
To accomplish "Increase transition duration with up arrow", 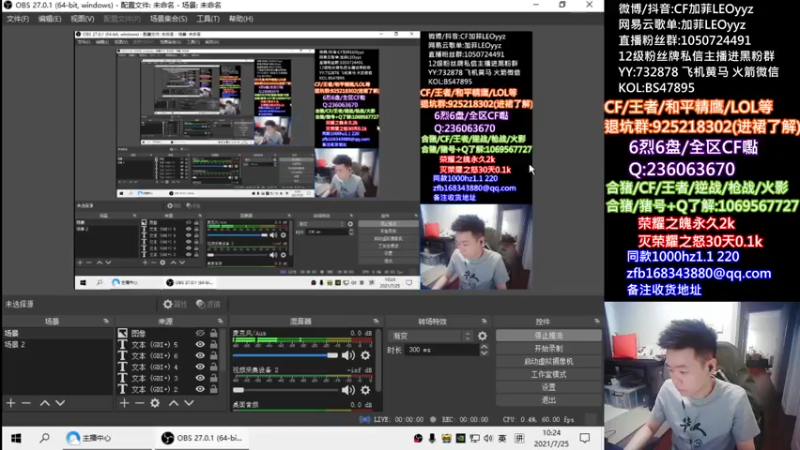I will click(x=484, y=347).
